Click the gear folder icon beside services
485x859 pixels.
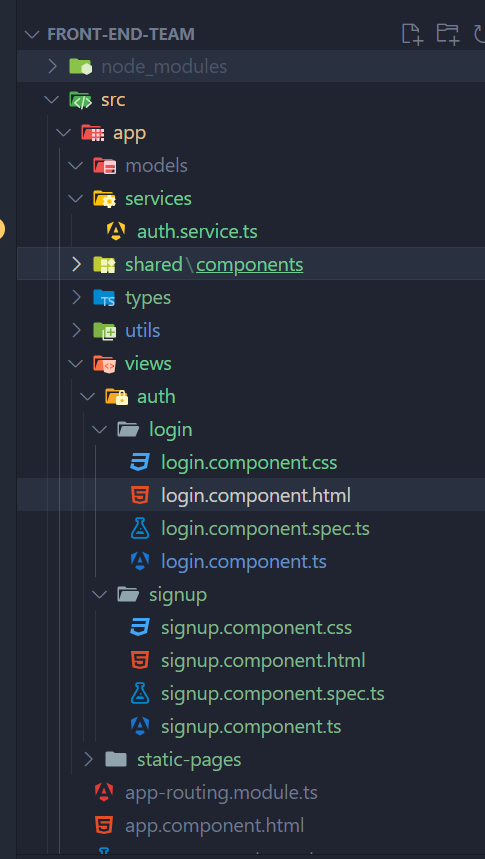(104, 199)
